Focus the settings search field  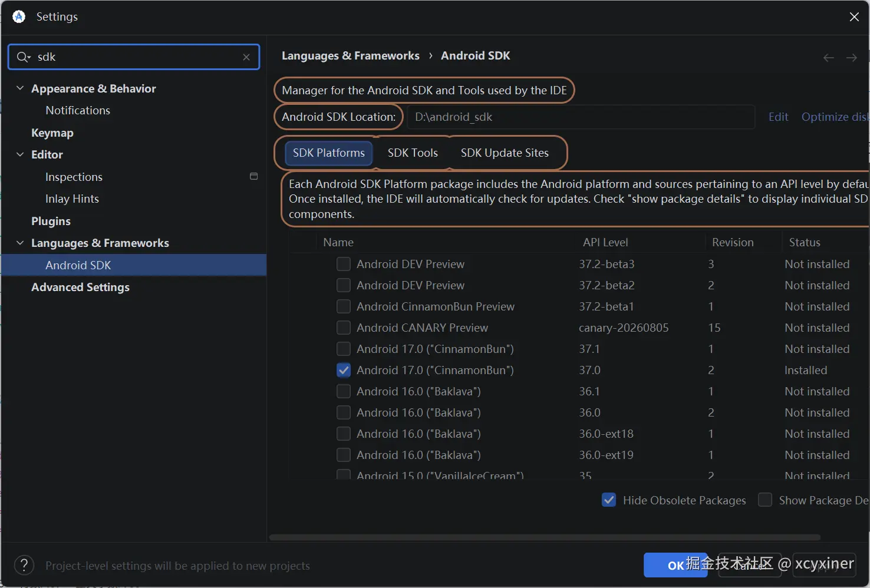(134, 57)
